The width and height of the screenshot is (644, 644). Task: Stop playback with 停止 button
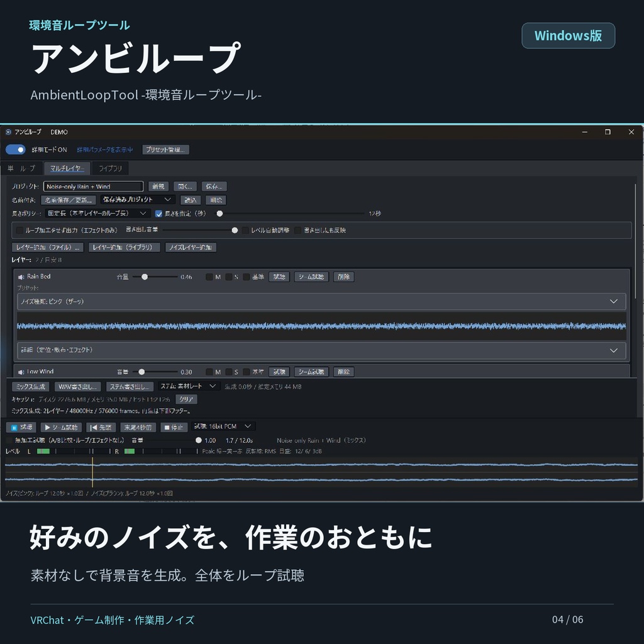(174, 428)
